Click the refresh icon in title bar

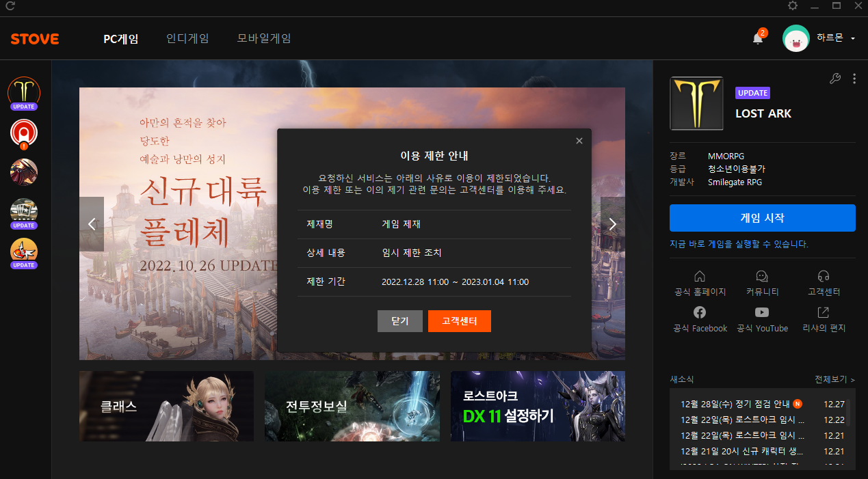point(10,6)
